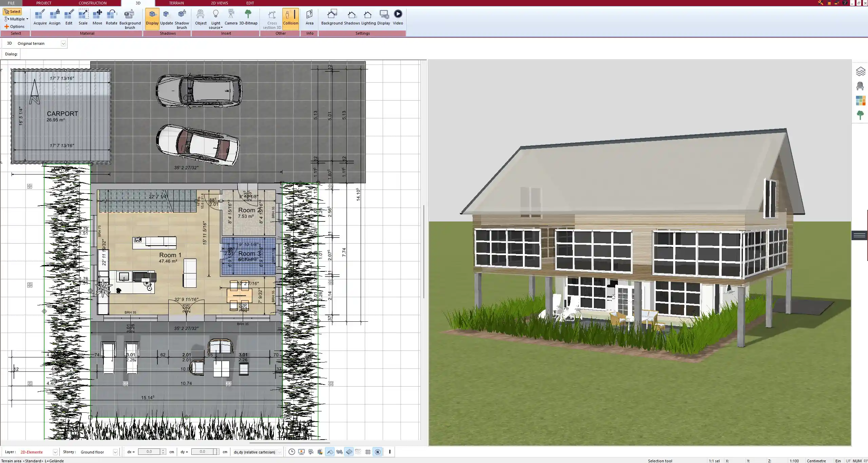Viewport: 868px width, 463px height.
Task: Insert a Camera
Action: pos(231,17)
